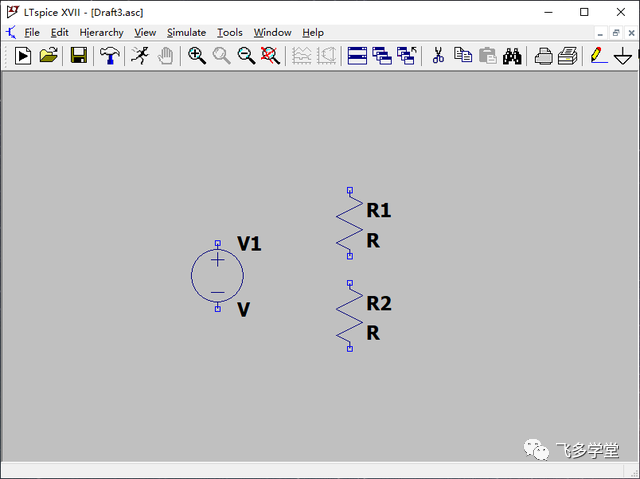Open the Help menu
The image size is (640, 479).
click(x=313, y=33)
